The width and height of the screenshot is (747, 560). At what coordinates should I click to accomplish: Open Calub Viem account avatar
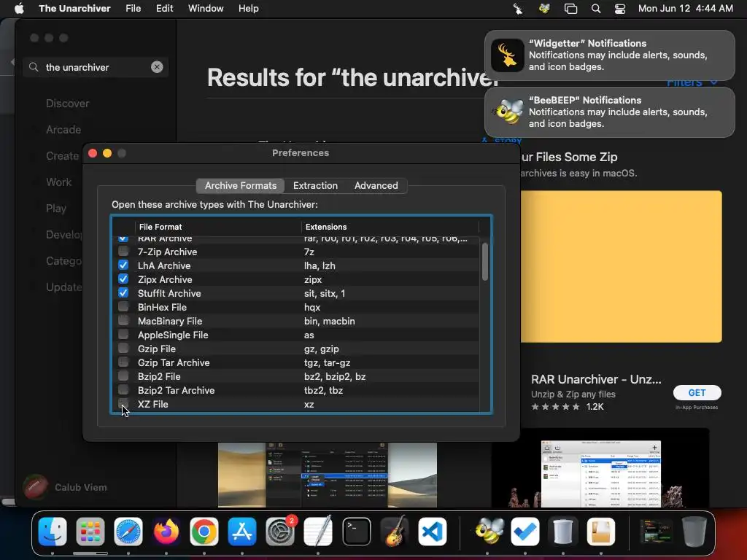(35, 487)
